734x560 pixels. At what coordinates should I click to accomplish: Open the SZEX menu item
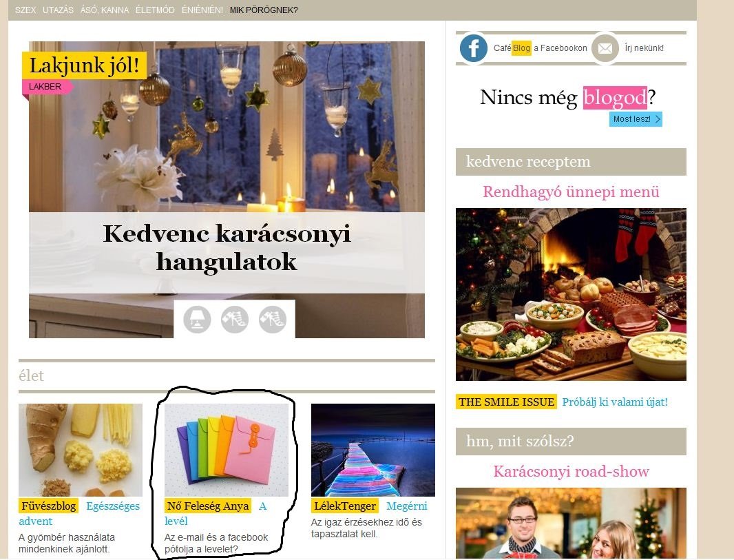(x=25, y=10)
